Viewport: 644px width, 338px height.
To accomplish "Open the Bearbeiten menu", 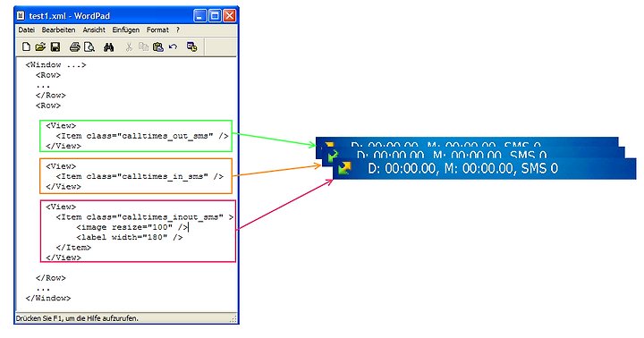I will click(58, 30).
